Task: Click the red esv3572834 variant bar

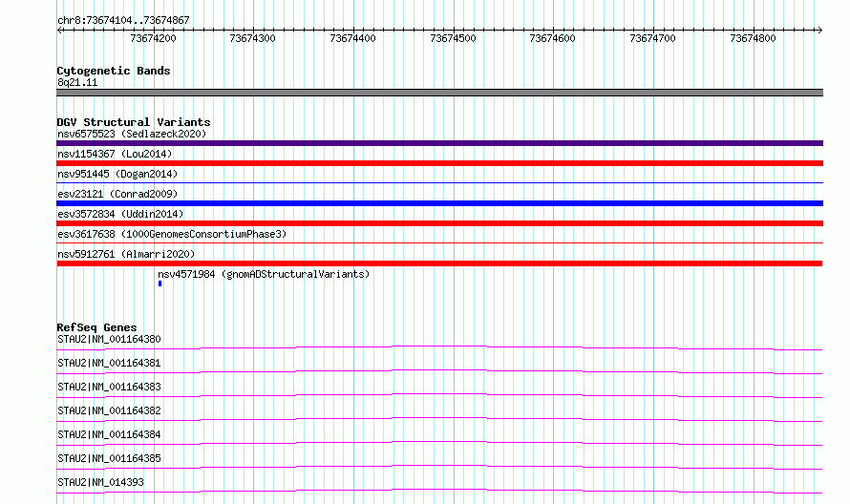Action: pyautogui.click(x=439, y=223)
